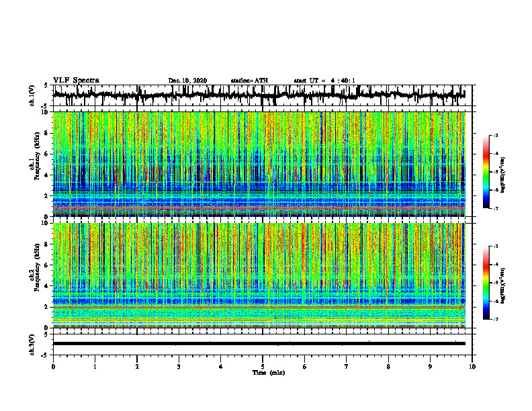
Task: Click the '-7' label on the ch.1 color bar
Action: (x=495, y=208)
